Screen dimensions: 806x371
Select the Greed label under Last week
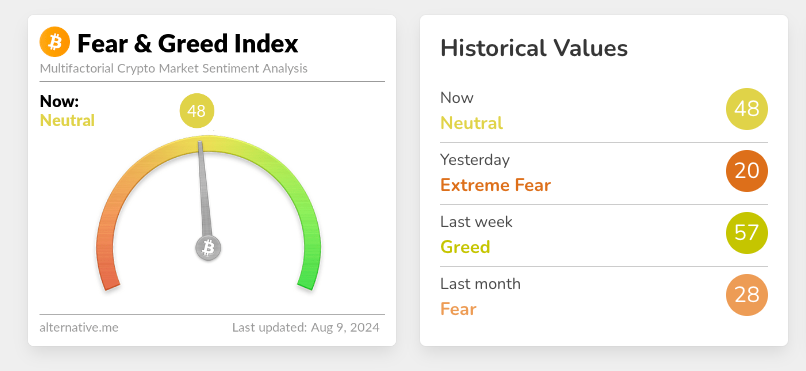pos(465,247)
